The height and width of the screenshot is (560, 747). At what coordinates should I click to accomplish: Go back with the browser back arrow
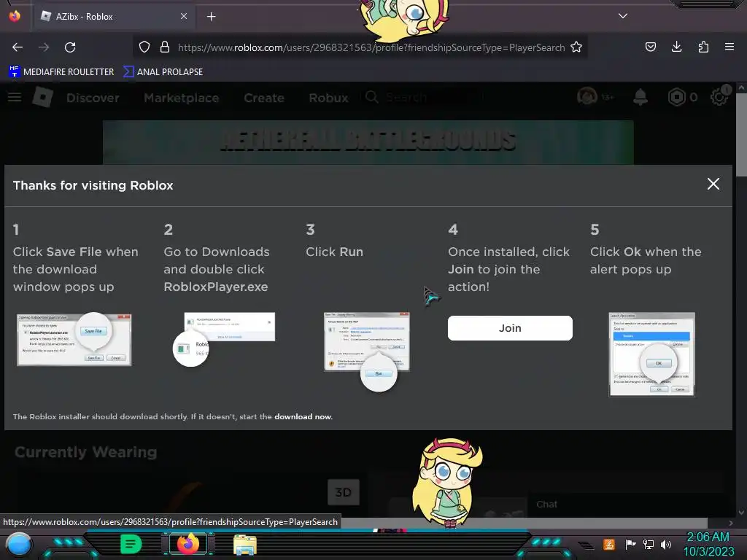tap(18, 47)
